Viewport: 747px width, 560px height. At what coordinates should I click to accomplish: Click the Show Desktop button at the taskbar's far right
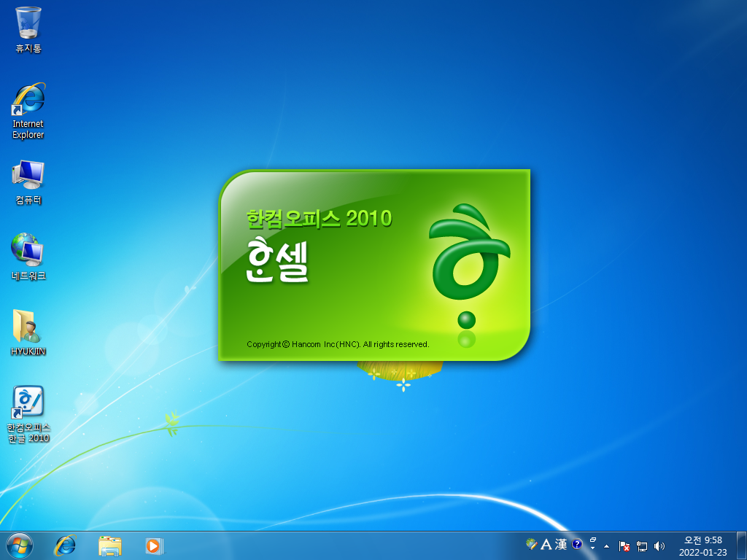pos(741,546)
